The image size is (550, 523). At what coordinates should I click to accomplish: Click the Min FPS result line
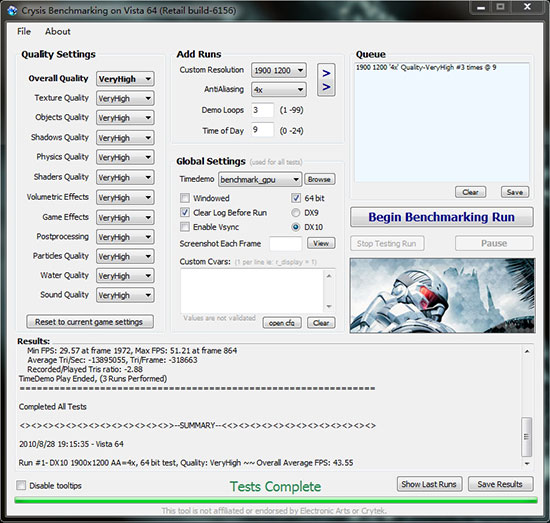132,350
